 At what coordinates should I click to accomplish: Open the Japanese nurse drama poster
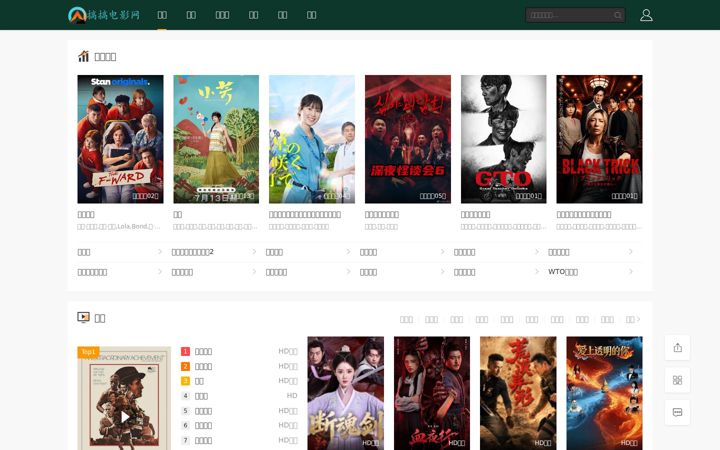pyautogui.click(x=312, y=139)
